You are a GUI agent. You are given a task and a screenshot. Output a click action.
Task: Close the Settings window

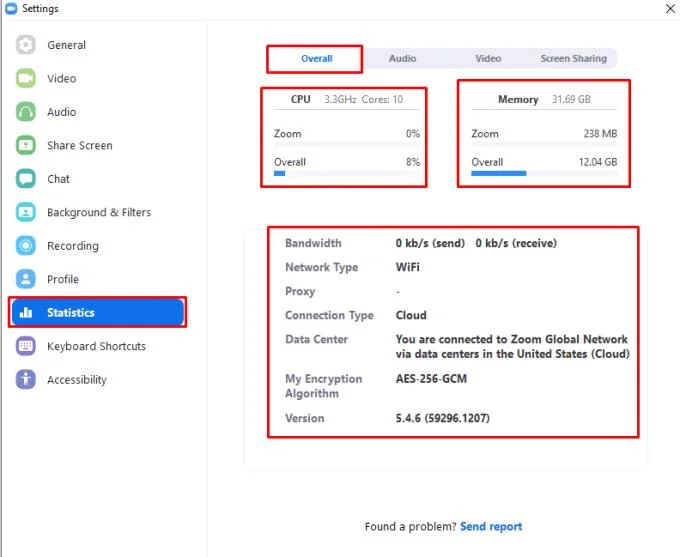click(x=670, y=8)
